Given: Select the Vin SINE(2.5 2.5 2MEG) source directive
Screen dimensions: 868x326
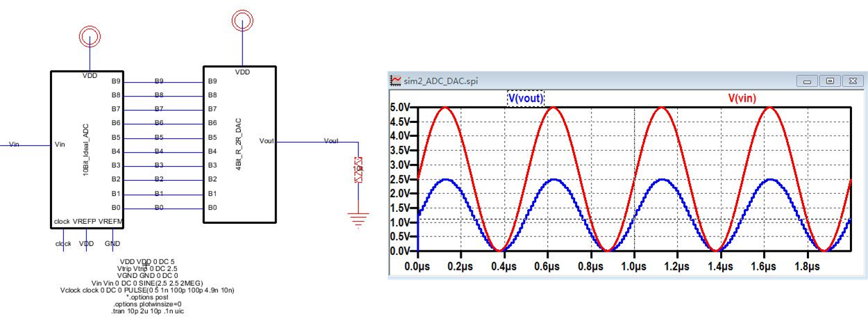Looking at the screenshot, I should pos(147,283).
